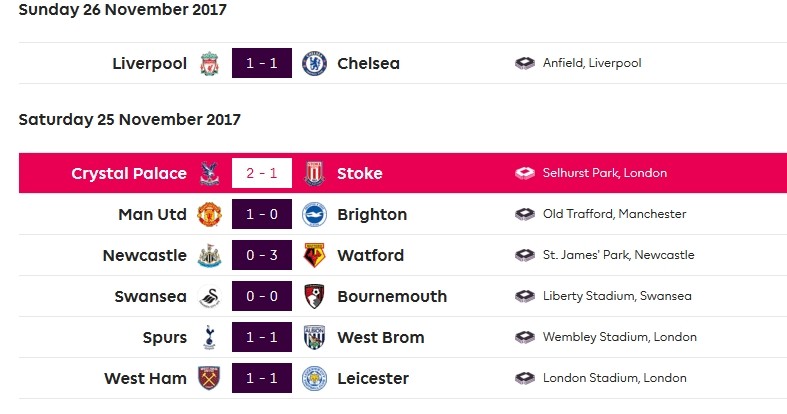
Task: Click the stadium icon beside Anfield
Action: click(525, 63)
